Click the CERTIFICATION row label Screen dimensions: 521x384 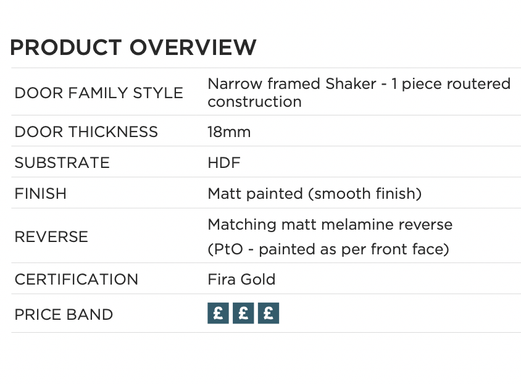(x=76, y=279)
